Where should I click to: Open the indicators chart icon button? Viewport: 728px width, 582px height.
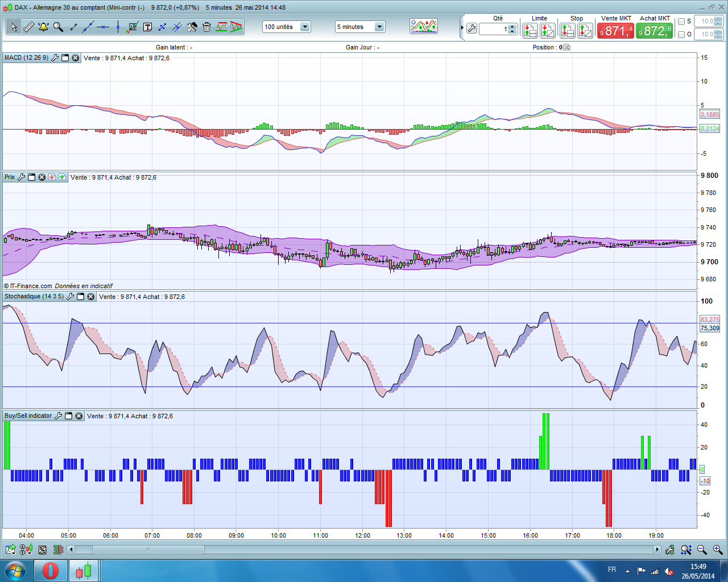424,27
